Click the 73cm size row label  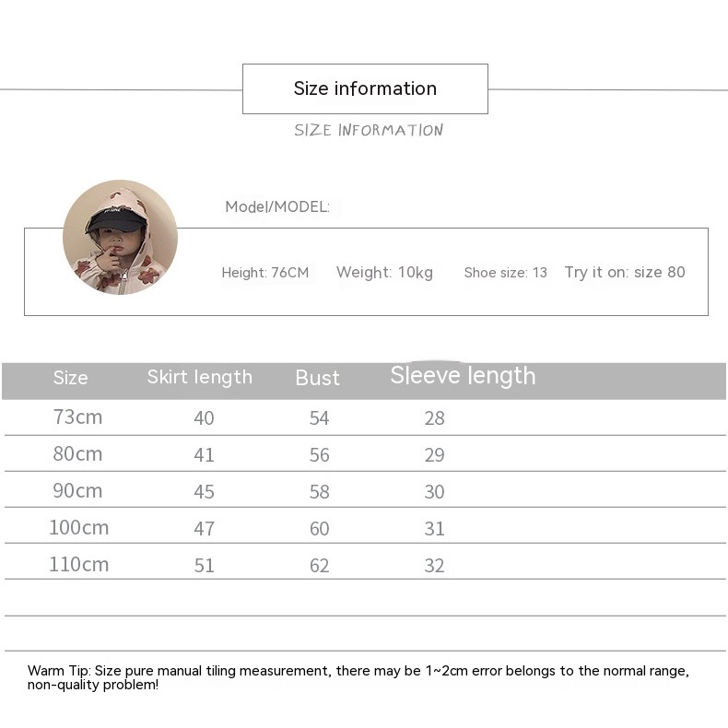point(77,417)
